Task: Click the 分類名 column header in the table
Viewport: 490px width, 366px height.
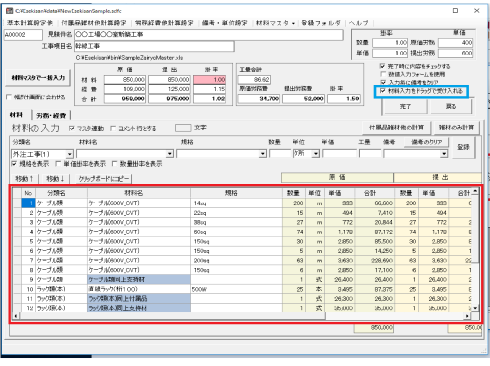Action: click(x=61, y=193)
